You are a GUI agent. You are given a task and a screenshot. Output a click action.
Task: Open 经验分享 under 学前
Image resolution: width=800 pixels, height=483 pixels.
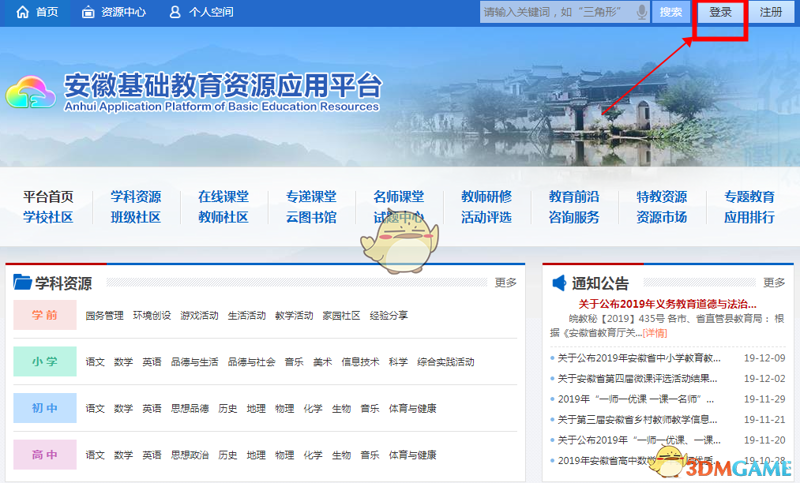389,316
